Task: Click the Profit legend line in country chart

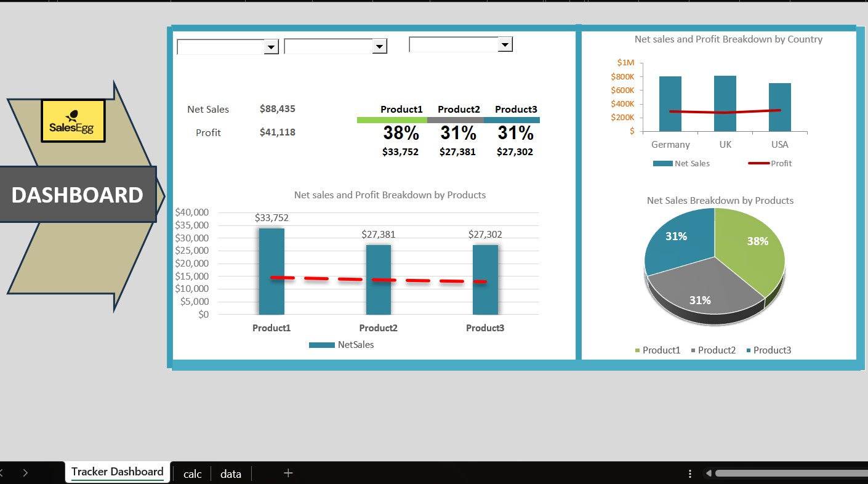Action: tap(758, 163)
